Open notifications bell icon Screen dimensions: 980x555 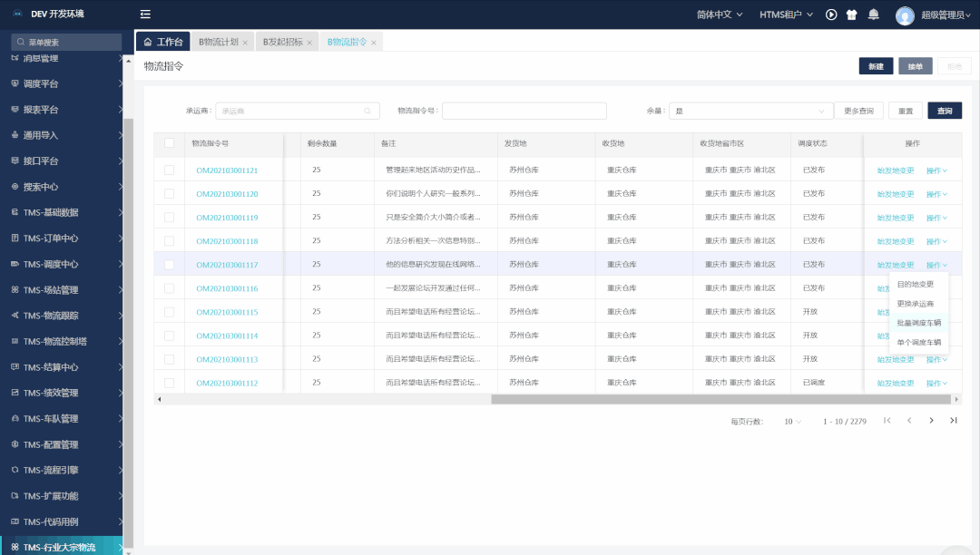[873, 15]
